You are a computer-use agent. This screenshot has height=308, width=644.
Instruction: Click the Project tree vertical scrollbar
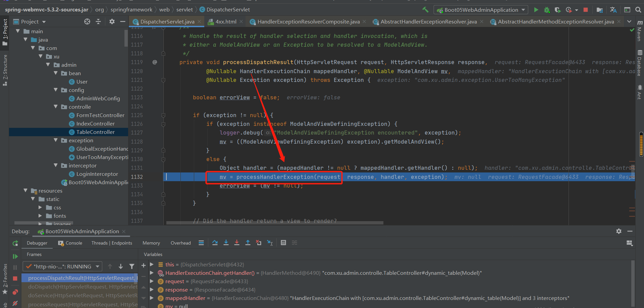point(126,38)
